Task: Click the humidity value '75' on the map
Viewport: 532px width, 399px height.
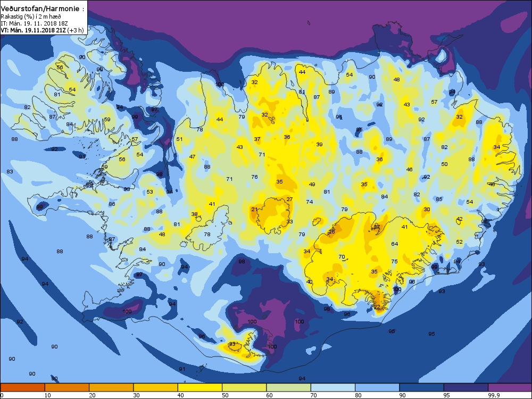Action: [x=394, y=261]
